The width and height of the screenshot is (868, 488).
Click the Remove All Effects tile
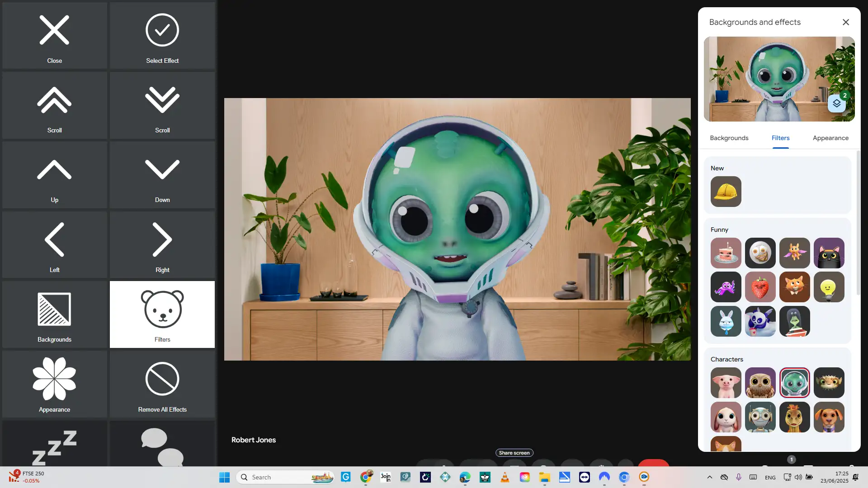coord(162,385)
